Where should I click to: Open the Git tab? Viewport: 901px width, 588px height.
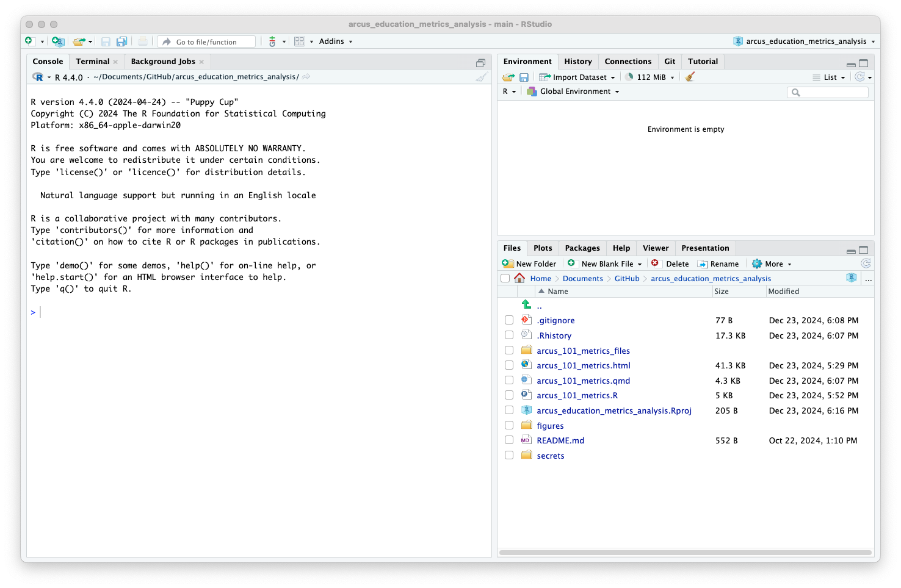[x=670, y=62]
